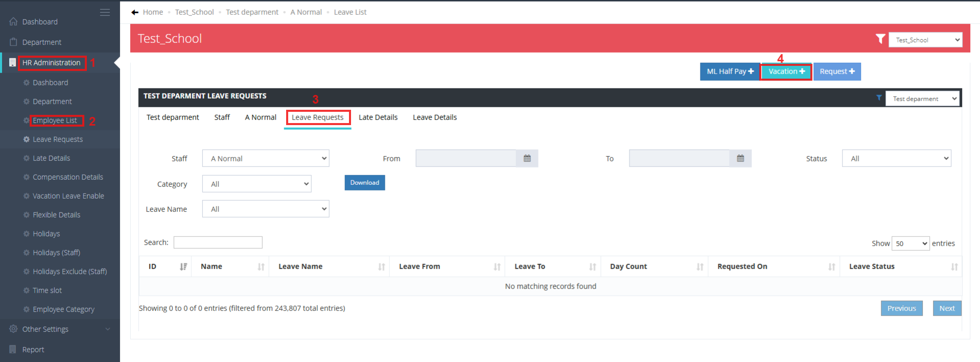Click the back arrow next to Home
Image resolution: width=980 pixels, height=362 pixels.
coord(135,12)
